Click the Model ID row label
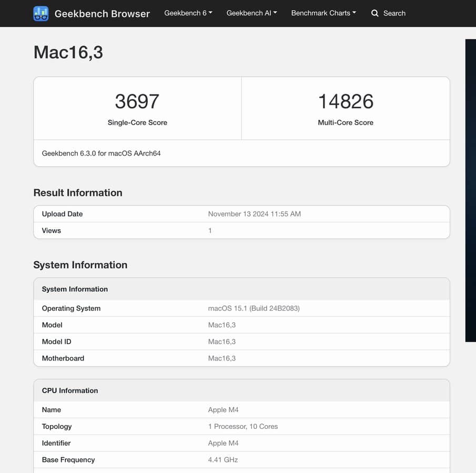Viewport: 476px width, 473px height. 56,342
